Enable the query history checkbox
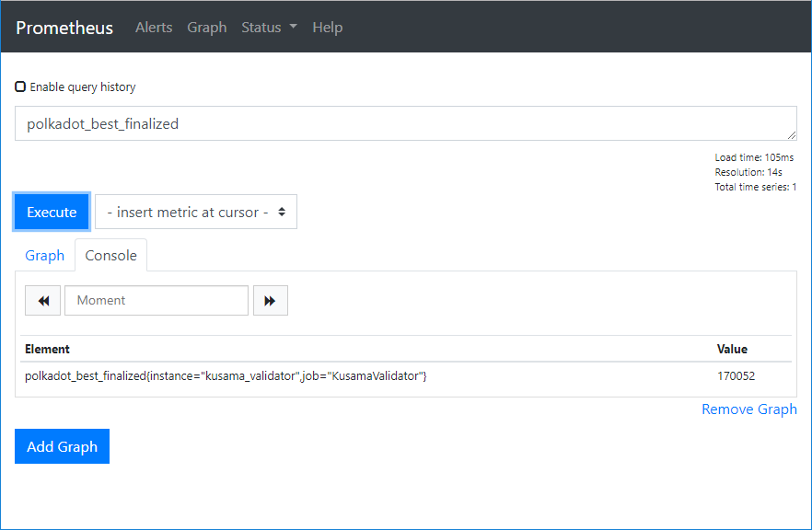 pyautogui.click(x=20, y=86)
